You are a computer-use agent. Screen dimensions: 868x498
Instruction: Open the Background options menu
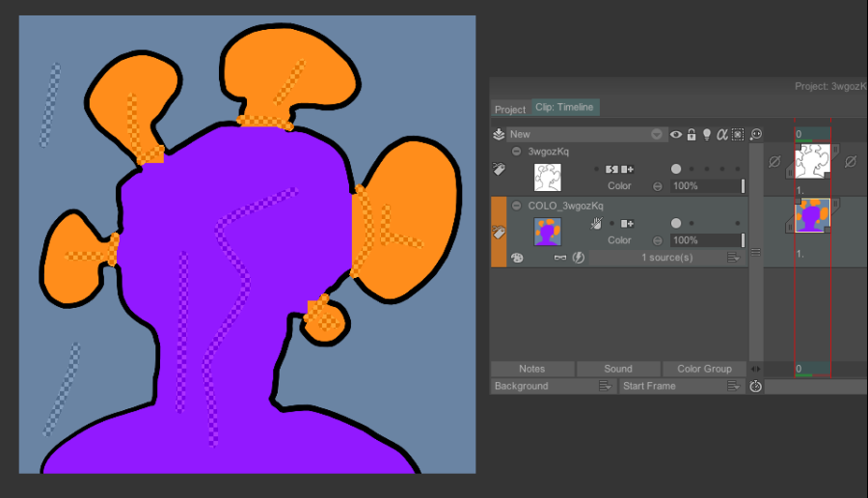coord(605,385)
